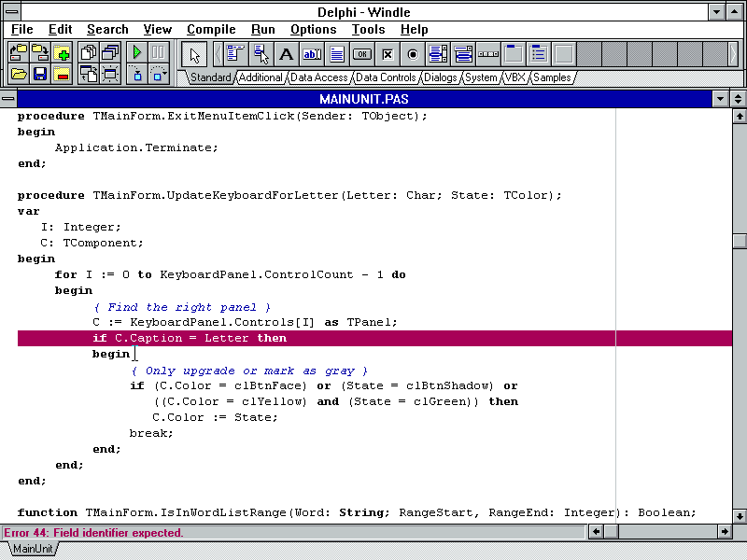This screenshot has width=747, height=560.
Task: Click the 'Error 44: Field identifier expected.' status message
Action: [94, 532]
